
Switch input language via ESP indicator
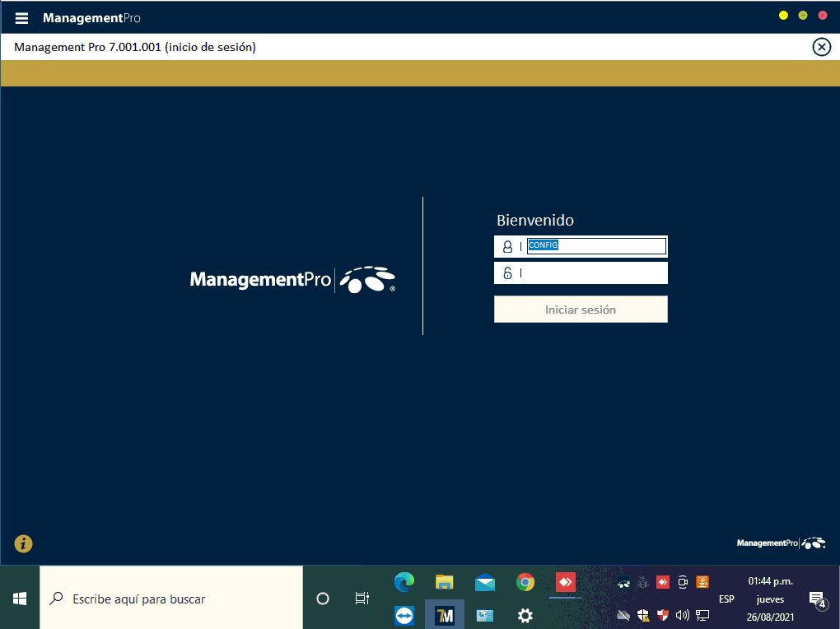pyautogui.click(x=726, y=599)
